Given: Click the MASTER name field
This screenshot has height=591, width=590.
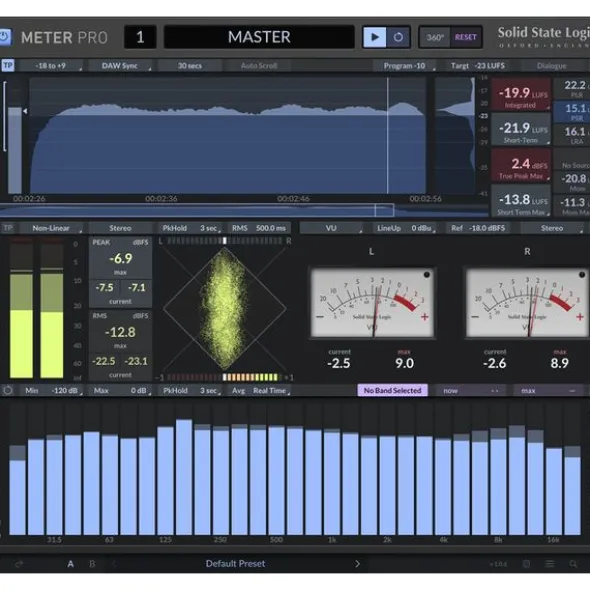Looking at the screenshot, I should 259,37.
